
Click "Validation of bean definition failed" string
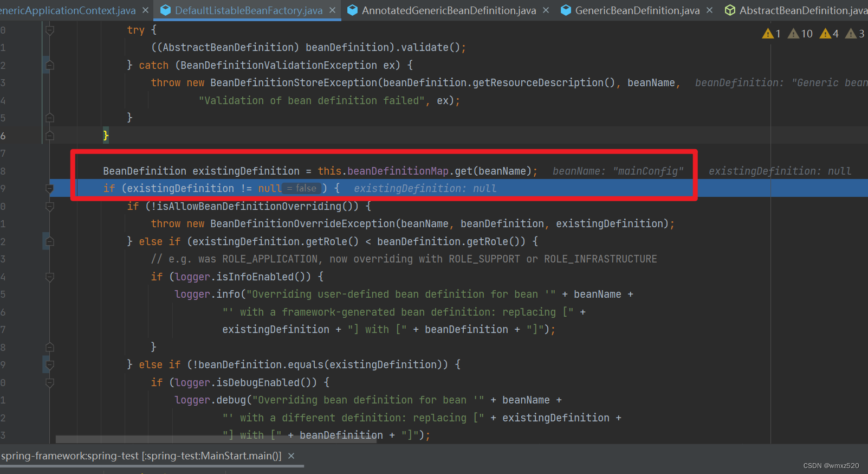pyautogui.click(x=312, y=101)
